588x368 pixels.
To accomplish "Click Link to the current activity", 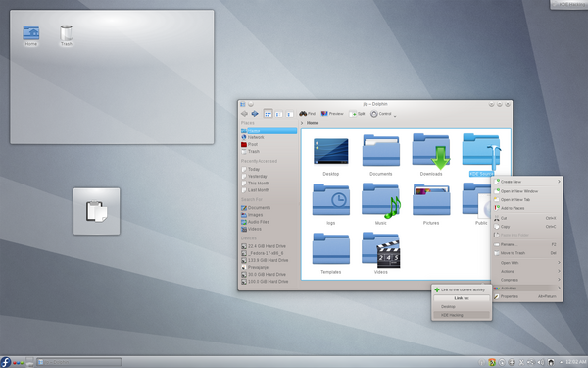I will [x=462, y=289].
